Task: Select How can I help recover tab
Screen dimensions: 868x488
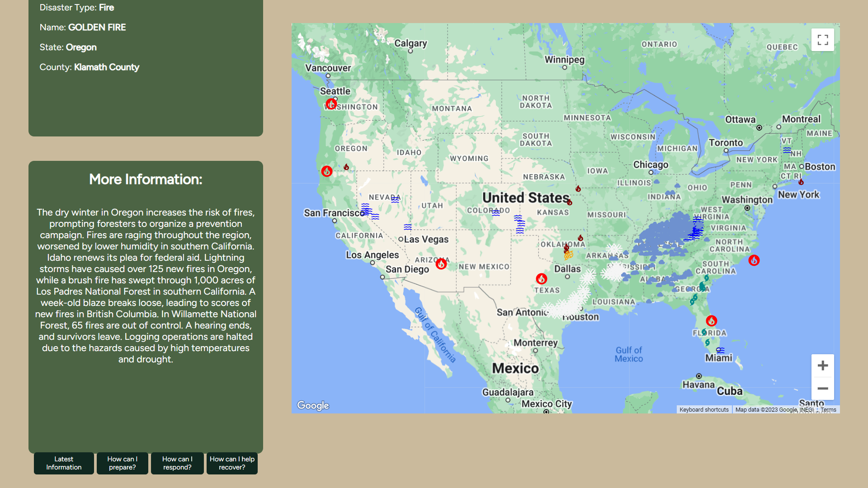Action: (232, 463)
